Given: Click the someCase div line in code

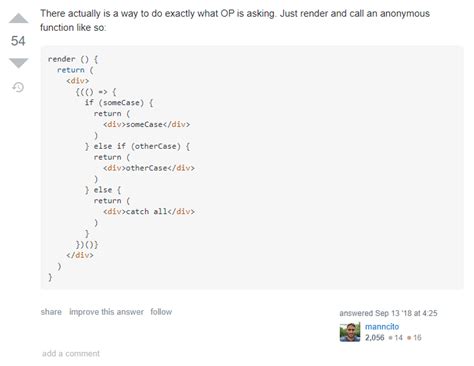Looking at the screenshot, I should [x=146, y=124].
